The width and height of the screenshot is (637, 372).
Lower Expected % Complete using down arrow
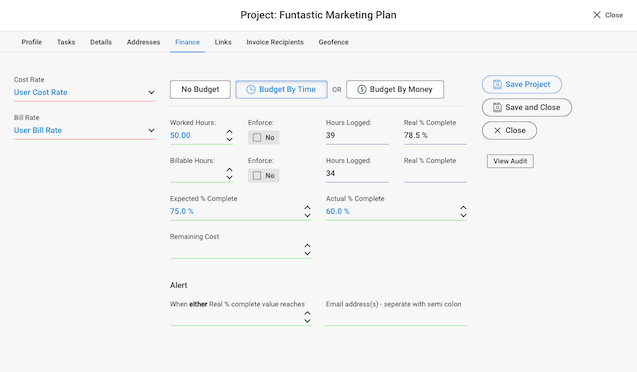tap(308, 215)
